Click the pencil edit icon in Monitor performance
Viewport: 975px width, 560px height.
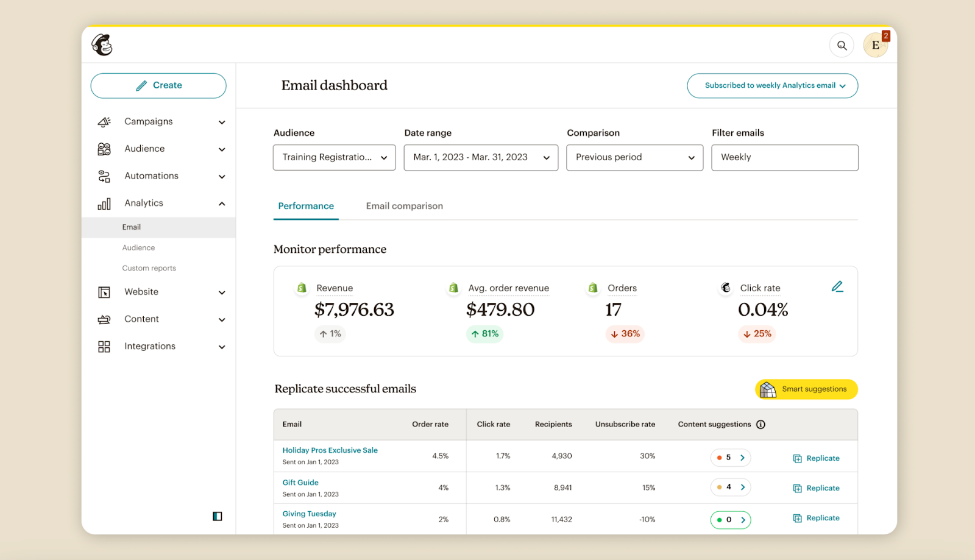[x=837, y=286]
